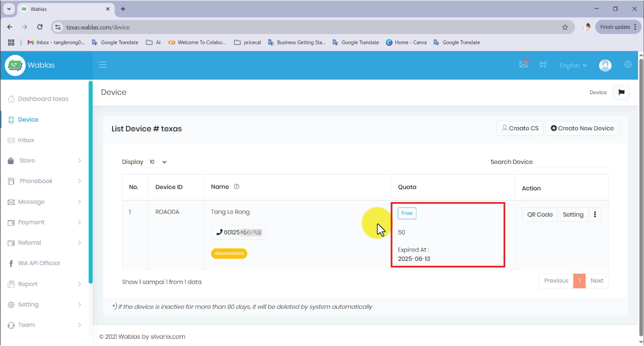Click the phone number badge 60125
Image resolution: width=644 pixels, height=346 pixels.
238,232
